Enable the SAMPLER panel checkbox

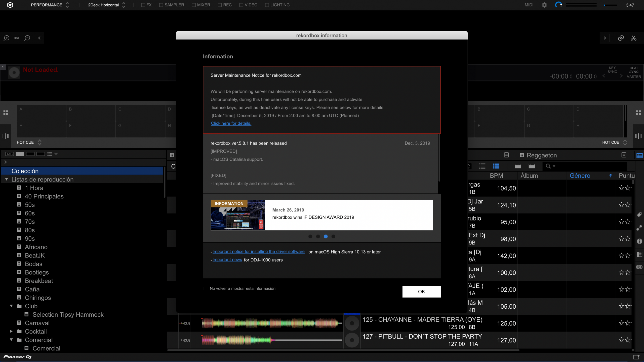tap(161, 5)
